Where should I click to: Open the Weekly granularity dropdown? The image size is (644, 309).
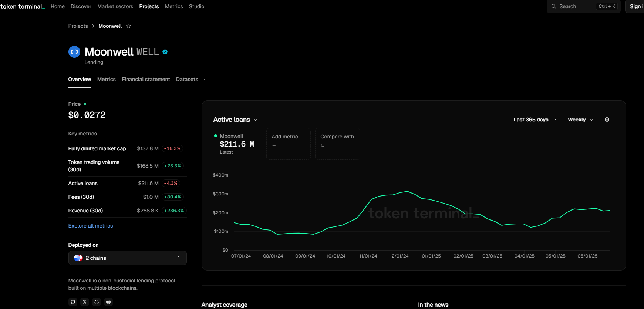580,120
